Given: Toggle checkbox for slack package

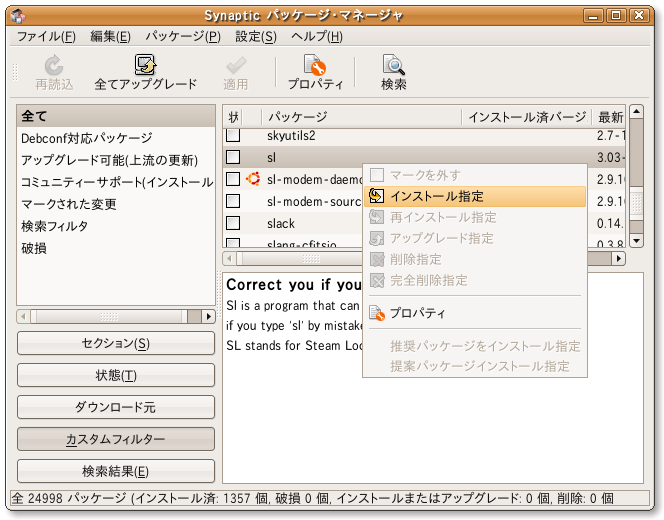Looking at the screenshot, I should click(233, 223).
